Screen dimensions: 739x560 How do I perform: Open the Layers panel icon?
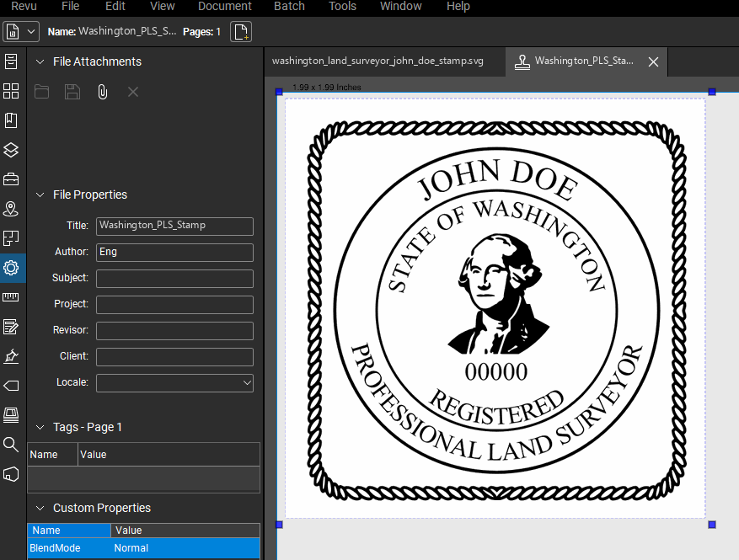point(11,150)
